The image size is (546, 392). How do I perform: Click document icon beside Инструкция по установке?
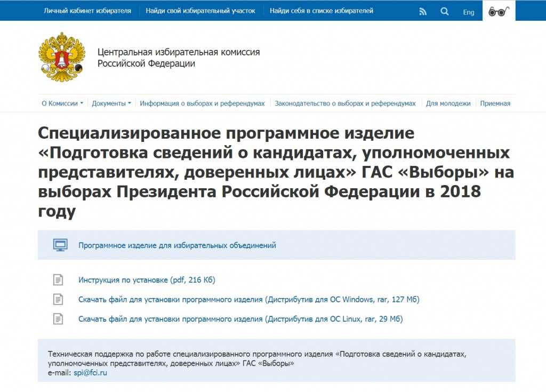(58, 280)
